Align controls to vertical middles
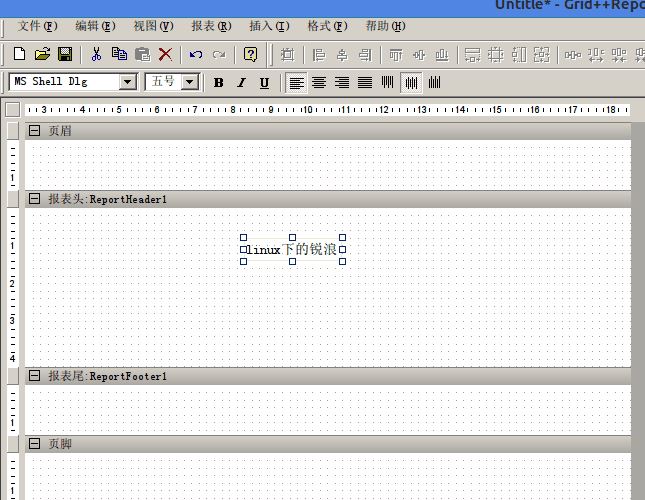 click(419, 55)
